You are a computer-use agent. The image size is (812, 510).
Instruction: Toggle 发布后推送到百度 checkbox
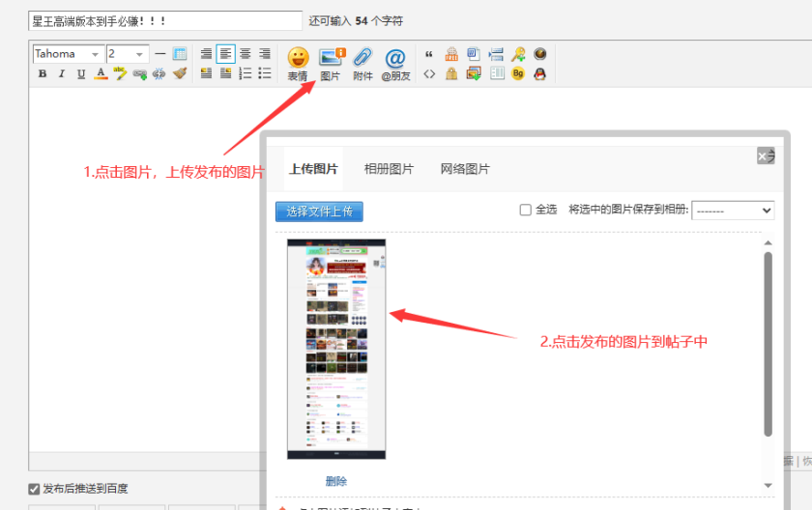pyautogui.click(x=35, y=489)
